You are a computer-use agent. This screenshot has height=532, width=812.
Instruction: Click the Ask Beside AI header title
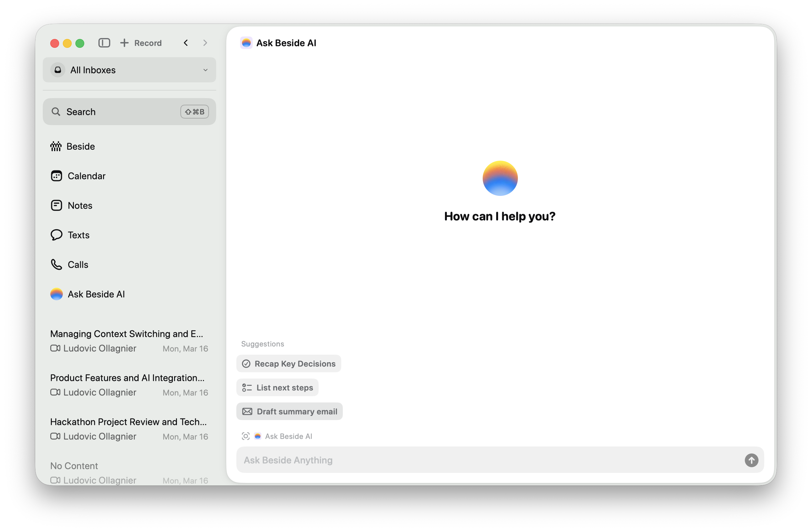pos(286,43)
